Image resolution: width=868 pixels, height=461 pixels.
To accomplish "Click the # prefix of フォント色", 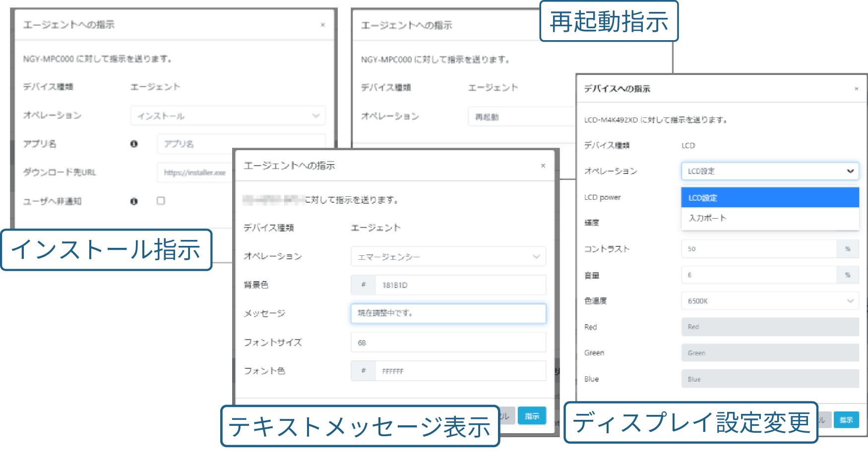I will point(364,371).
